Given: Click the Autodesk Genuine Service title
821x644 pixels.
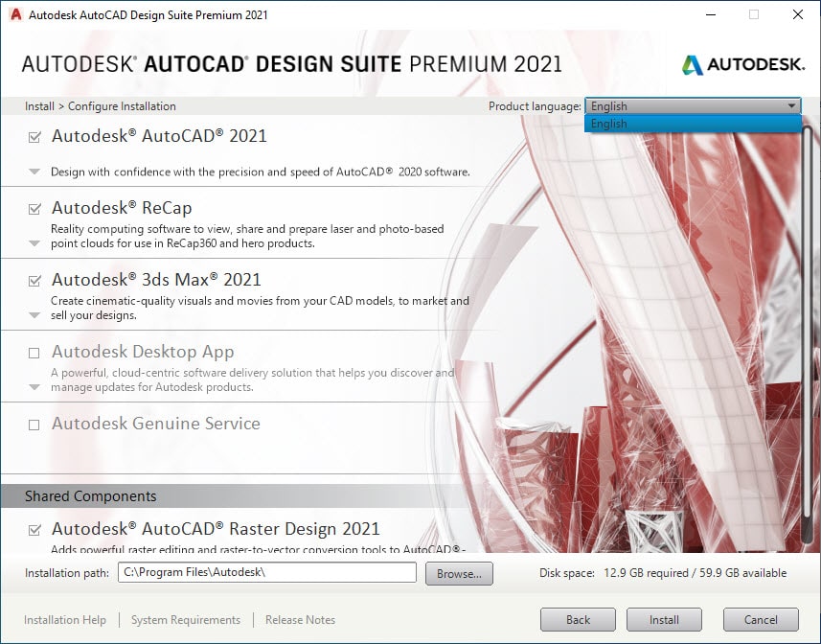Looking at the screenshot, I should pos(155,423).
